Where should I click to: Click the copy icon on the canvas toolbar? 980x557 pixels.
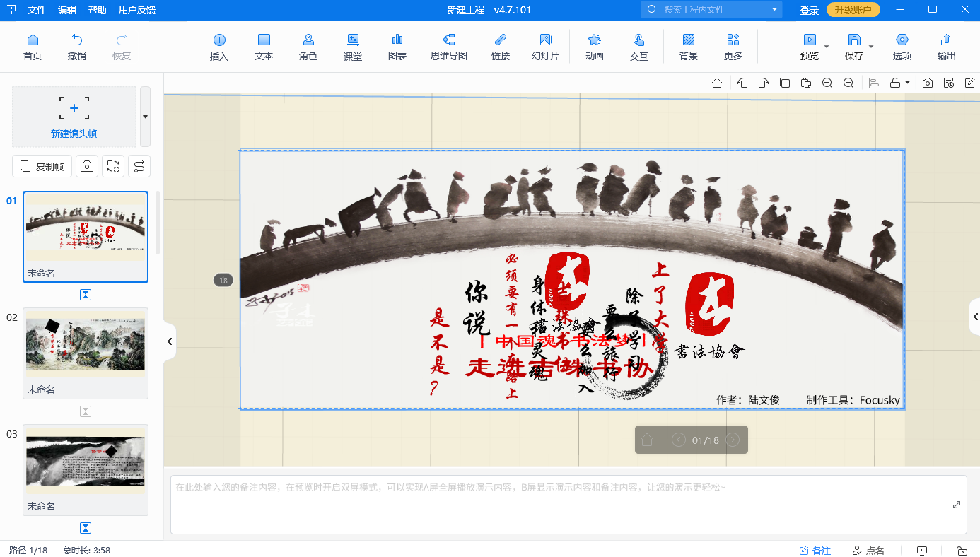click(x=785, y=83)
